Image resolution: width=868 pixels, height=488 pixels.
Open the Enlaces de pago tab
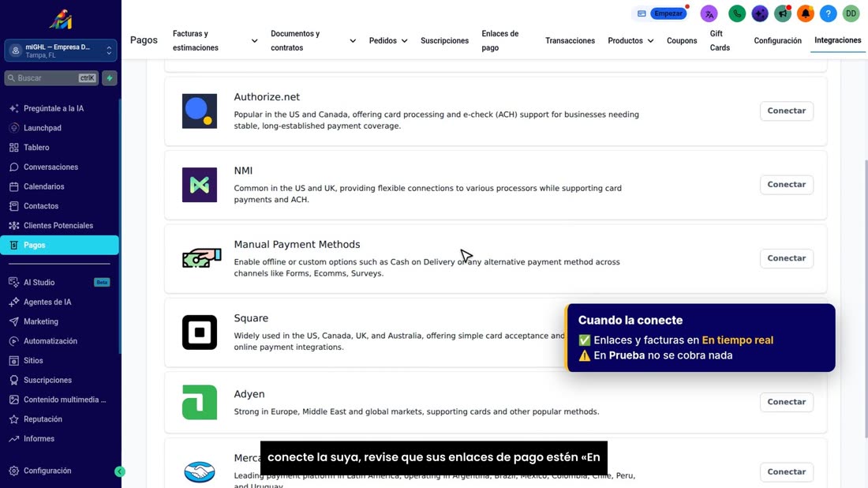pyautogui.click(x=499, y=40)
